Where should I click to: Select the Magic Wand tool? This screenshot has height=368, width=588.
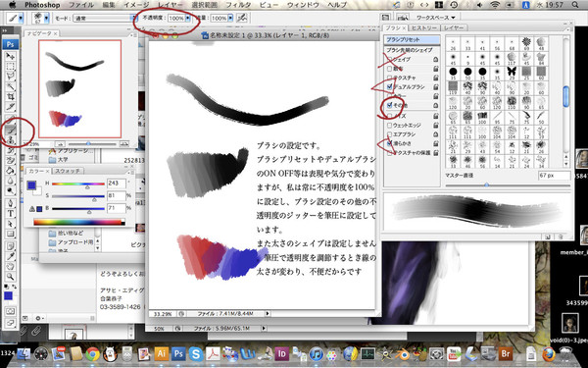tap(11, 86)
